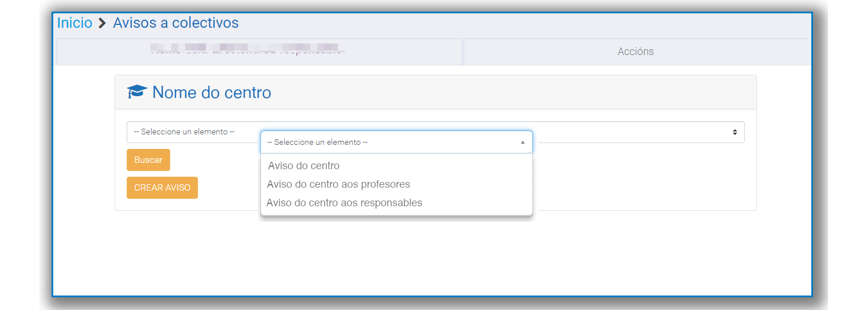Click the graduation cap icon

click(x=137, y=92)
